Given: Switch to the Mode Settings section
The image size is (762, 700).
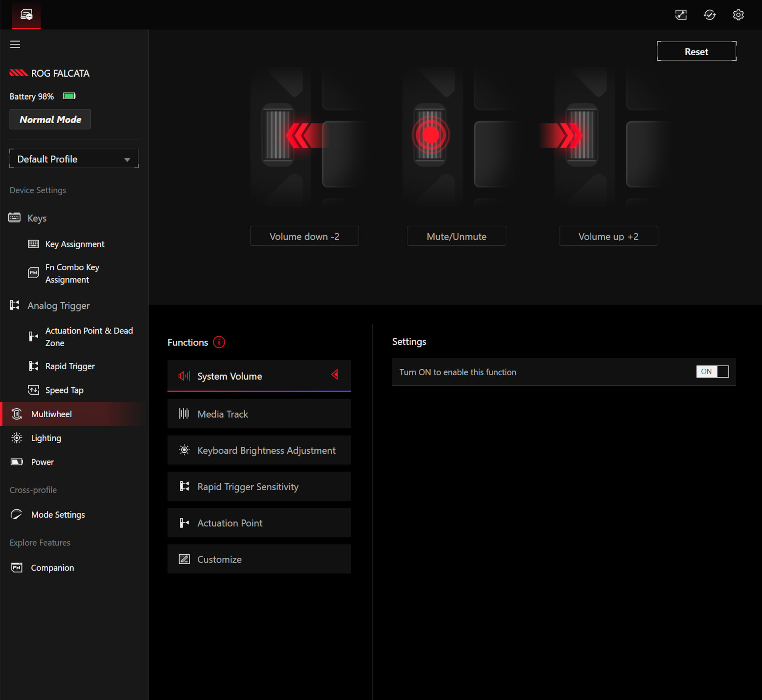Looking at the screenshot, I should click(x=58, y=514).
